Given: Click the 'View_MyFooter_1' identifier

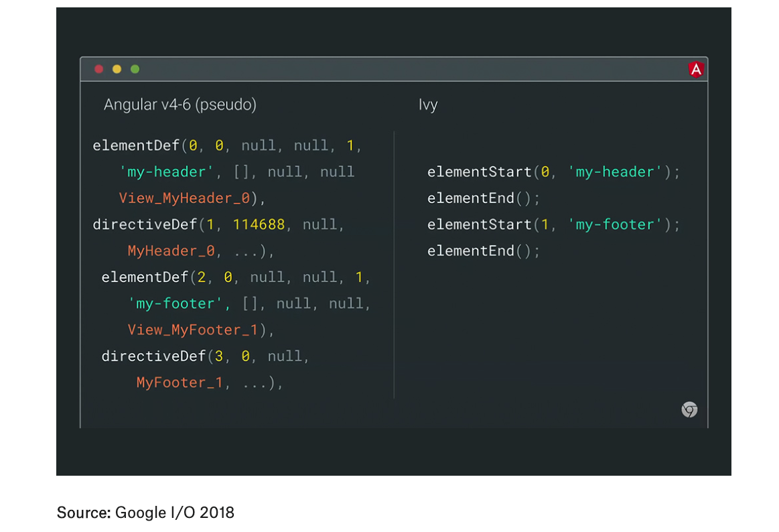Looking at the screenshot, I should (x=193, y=330).
